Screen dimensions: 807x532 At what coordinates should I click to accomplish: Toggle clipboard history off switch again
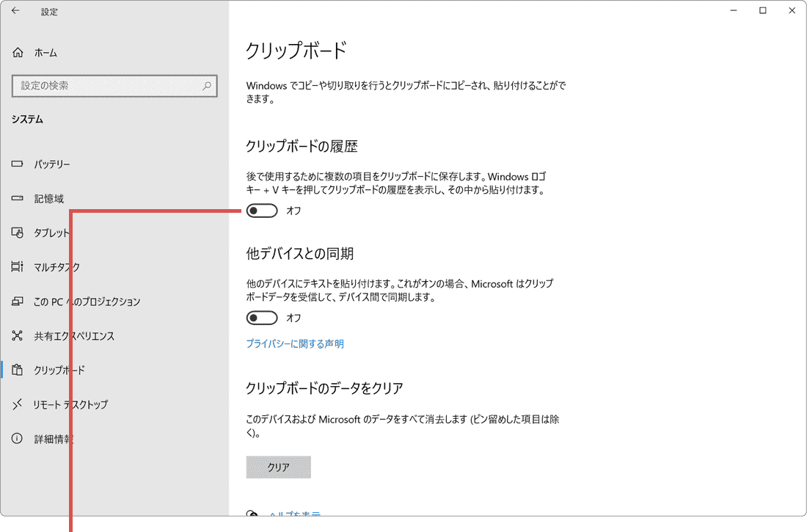tap(262, 211)
